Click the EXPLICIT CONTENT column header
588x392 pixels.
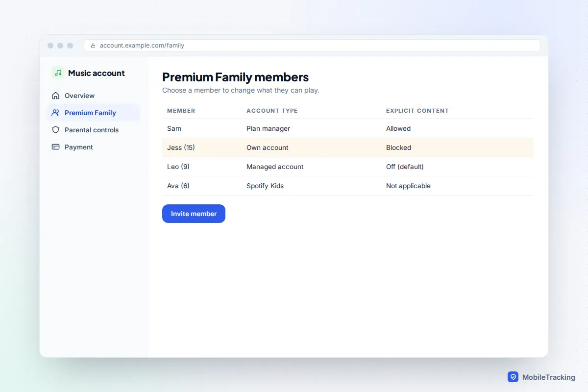coord(417,111)
